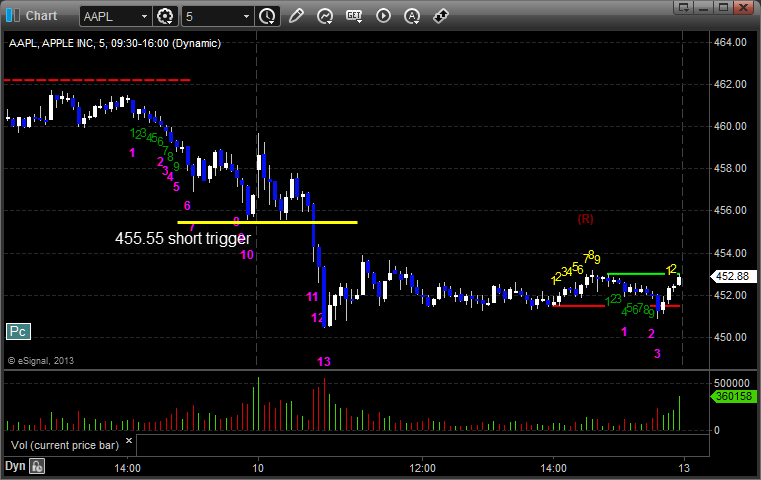Click the Chart title text
The image size is (761, 480).
(x=41, y=16)
